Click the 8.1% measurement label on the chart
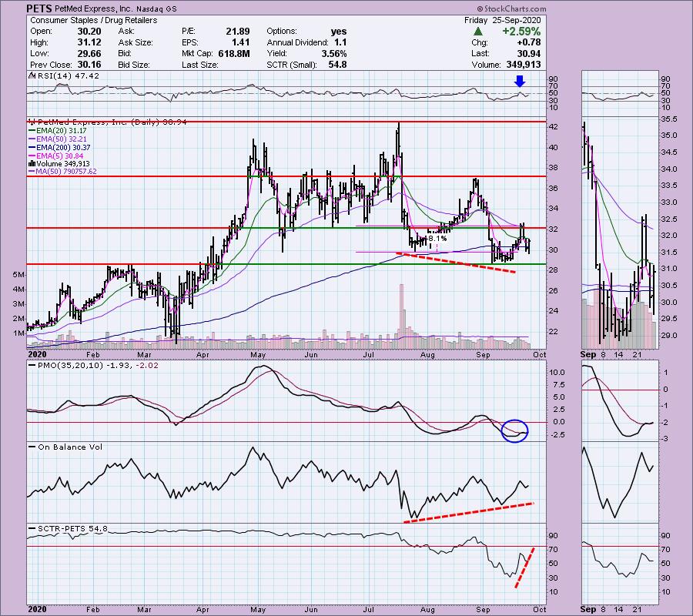 coord(437,238)
